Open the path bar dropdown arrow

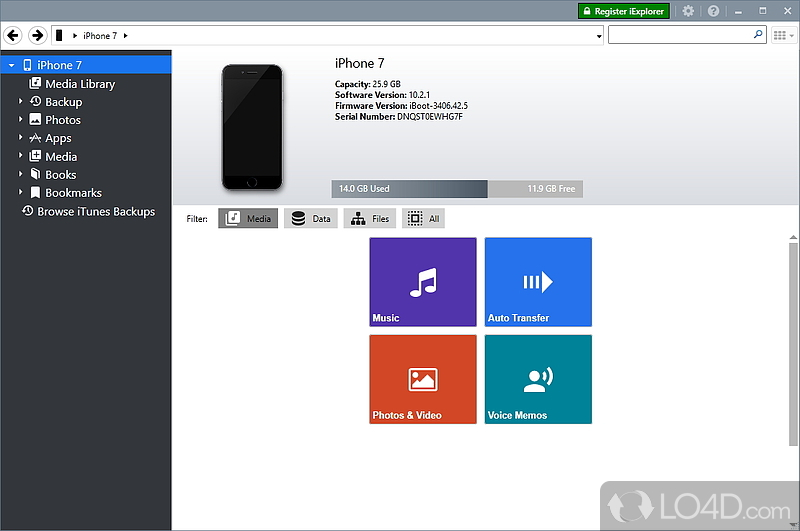click(x=599, y=36)
